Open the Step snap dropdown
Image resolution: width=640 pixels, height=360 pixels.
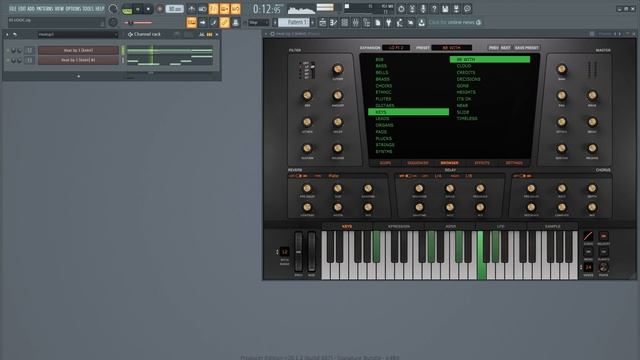259,22
